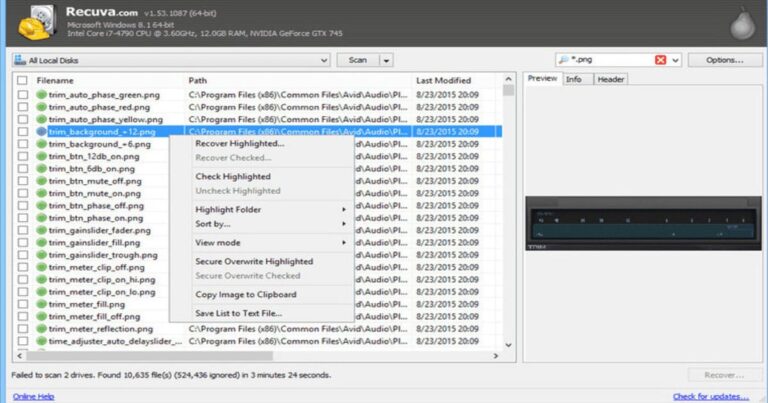Sort list by Filename column header
This screenshot has height=403, width=768.
click(x=55, y=80)
